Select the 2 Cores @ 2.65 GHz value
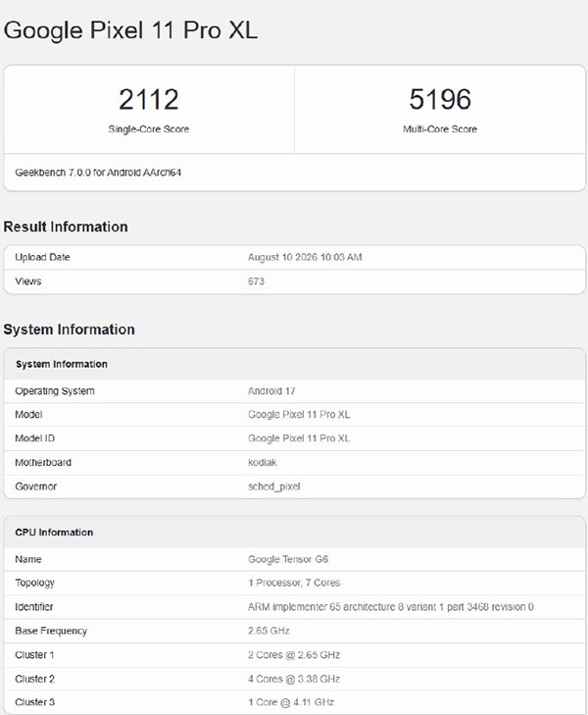This screenshot has width=588, height=715. click(x=294, y=655)
